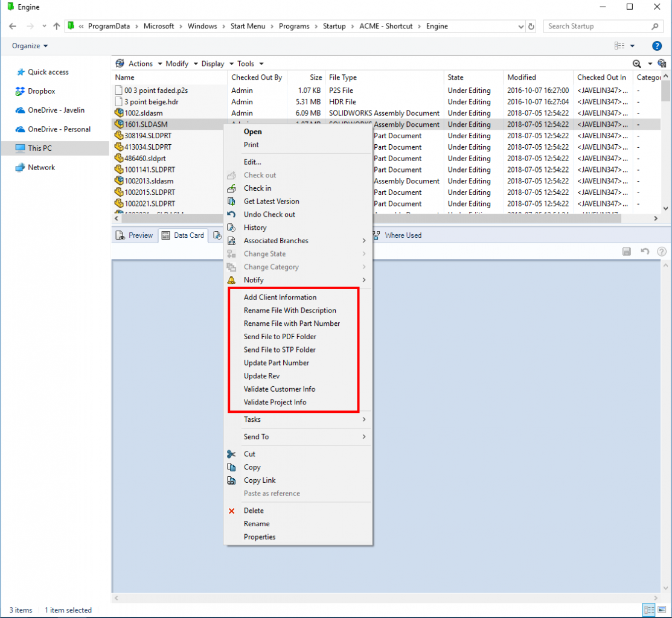Viewport: 672px width, 618px height.
Task: Select This PC in navigation pane
Action: [x=56, y=148]
